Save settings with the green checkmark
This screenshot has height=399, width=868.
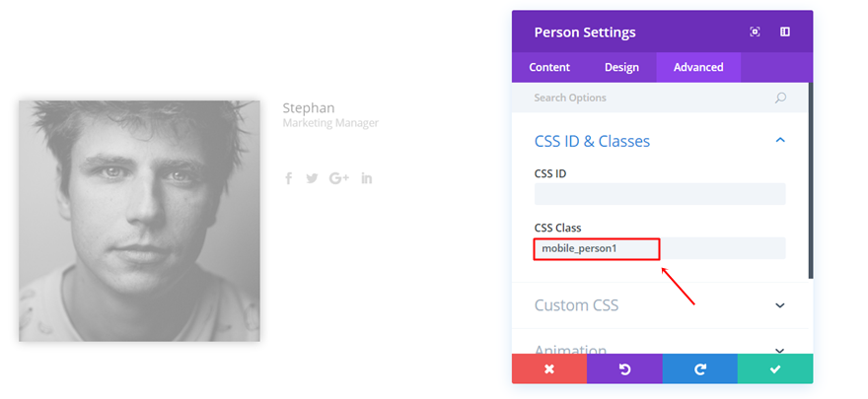click(775, 368)
